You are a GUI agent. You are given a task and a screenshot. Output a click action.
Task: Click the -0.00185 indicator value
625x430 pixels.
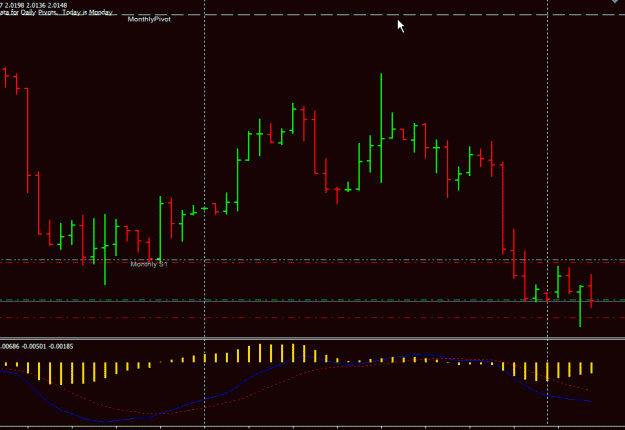(61, 347)
